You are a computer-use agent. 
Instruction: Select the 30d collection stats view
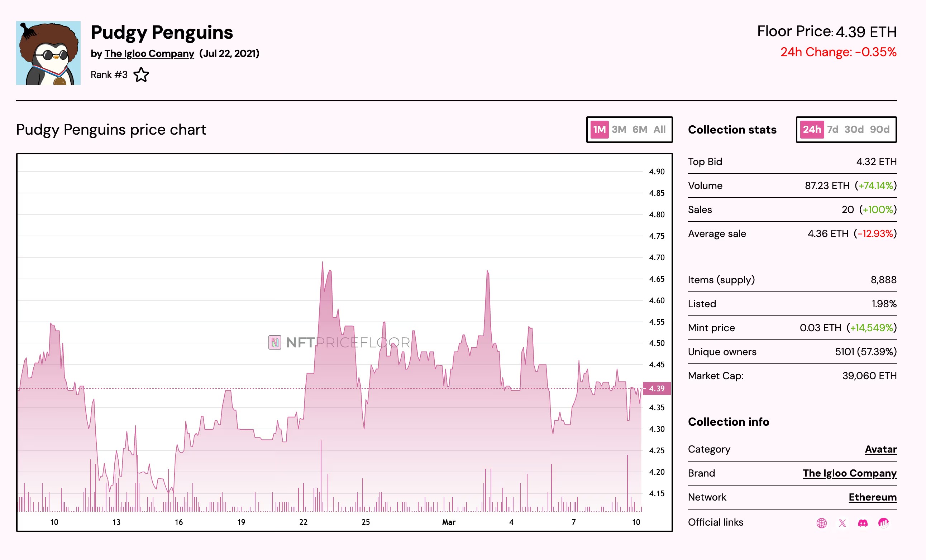[854, 130]
